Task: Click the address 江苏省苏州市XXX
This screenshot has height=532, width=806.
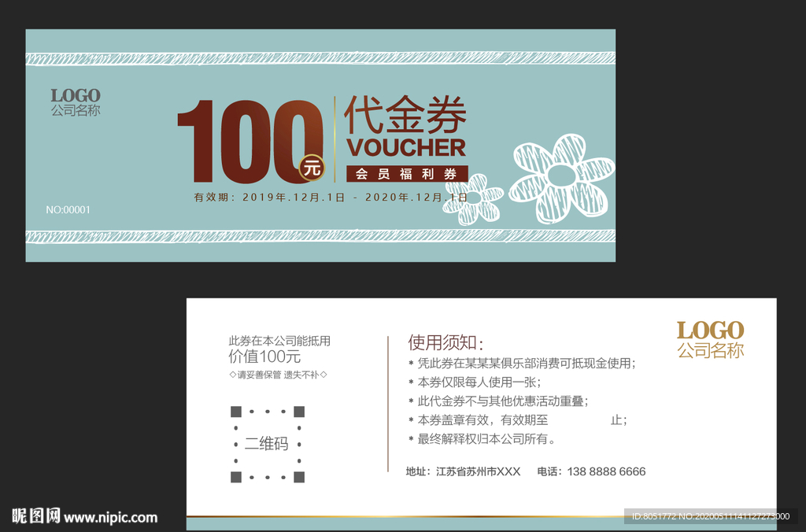Action: 463,471
